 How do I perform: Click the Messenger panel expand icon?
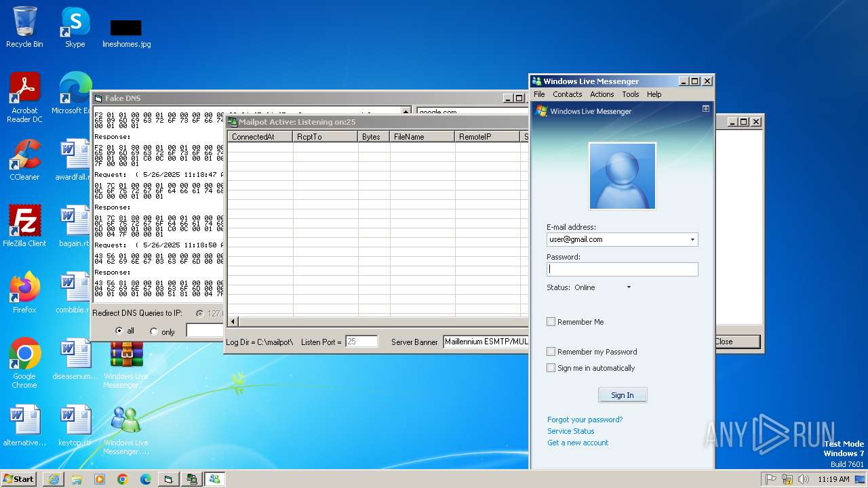(706, 108)
